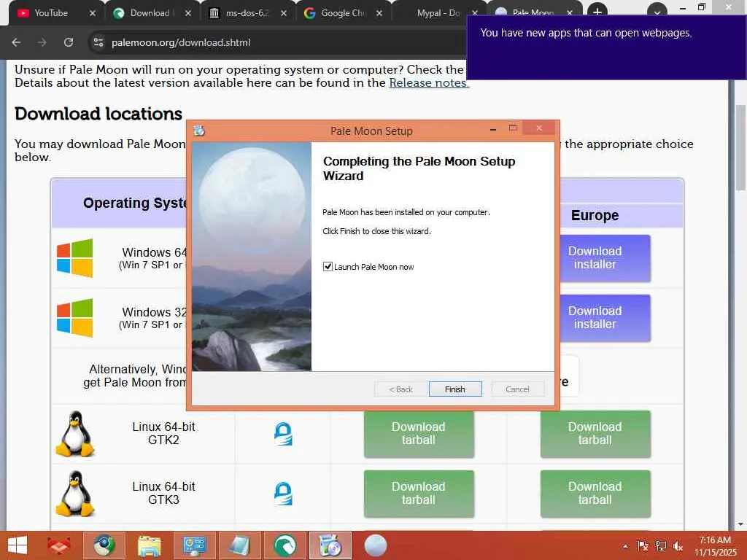The height and width of the screenshot is (560, 747).
Task: Click the Linux 64-bit GTK3 label
Action: [x=163, y=494]
